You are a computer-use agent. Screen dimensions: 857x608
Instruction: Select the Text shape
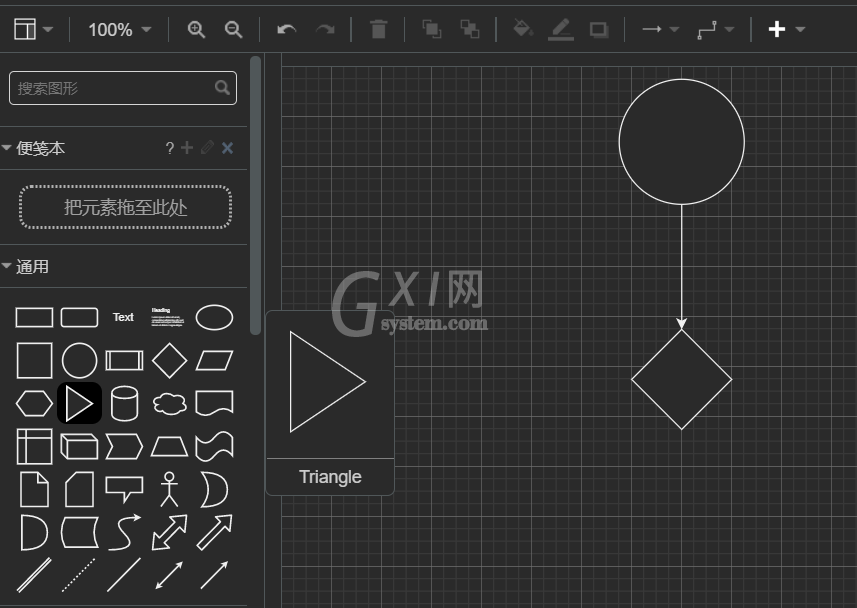pos(123,317)
